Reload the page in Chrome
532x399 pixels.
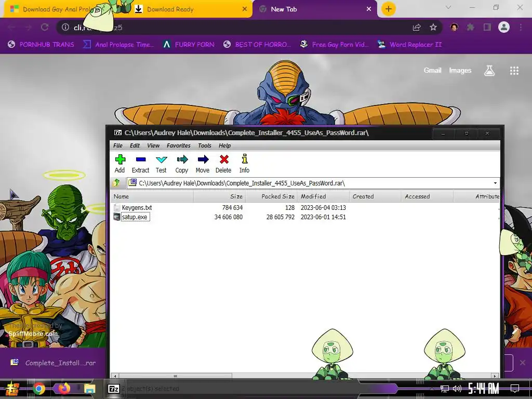(x=45, y=27)
